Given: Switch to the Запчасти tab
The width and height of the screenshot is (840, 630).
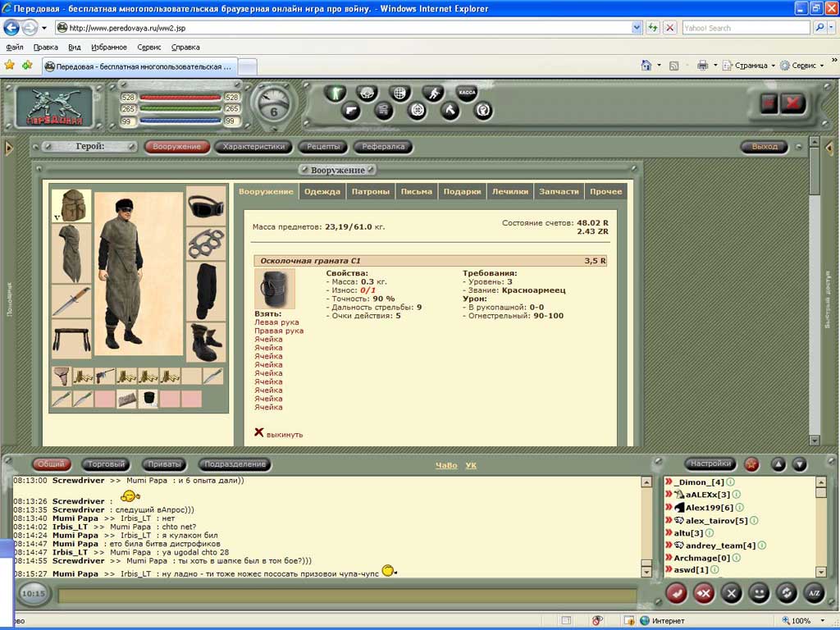Looking at the screenshot, I should 559,191.
